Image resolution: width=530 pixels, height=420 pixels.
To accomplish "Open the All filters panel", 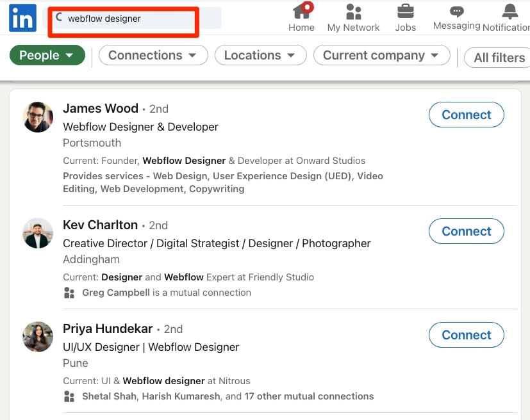I will 499,58.
